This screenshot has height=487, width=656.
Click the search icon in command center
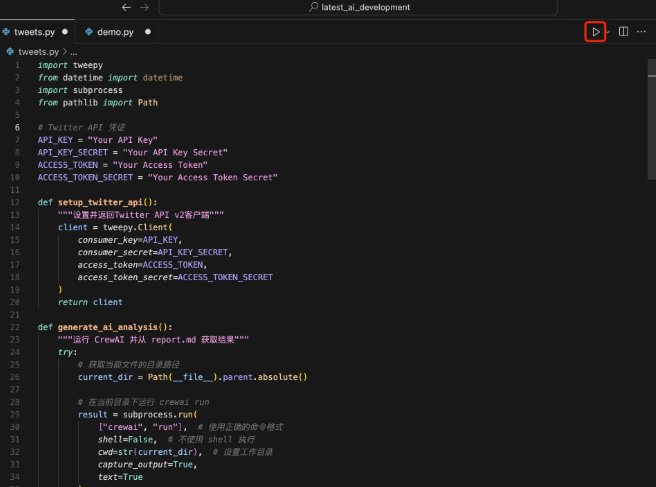314,7
